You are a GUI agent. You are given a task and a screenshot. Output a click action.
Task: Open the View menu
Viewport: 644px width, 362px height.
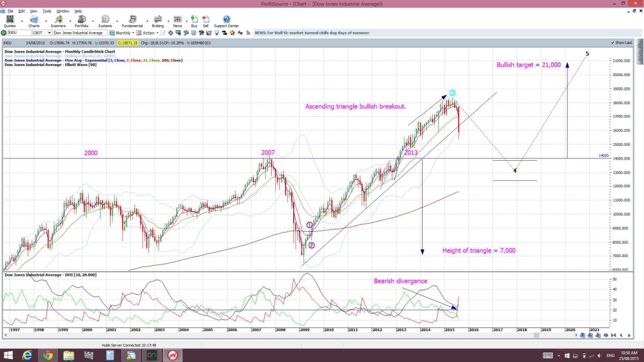[33, 11]
